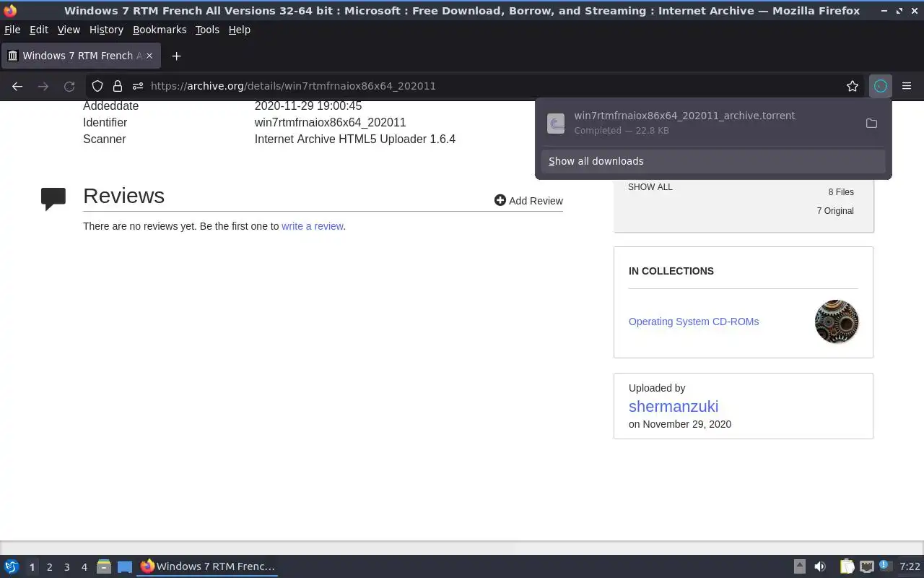The width and height of the screenshot is (924, 578).
Task: Click the write a review link
Action: coord(313,226)
